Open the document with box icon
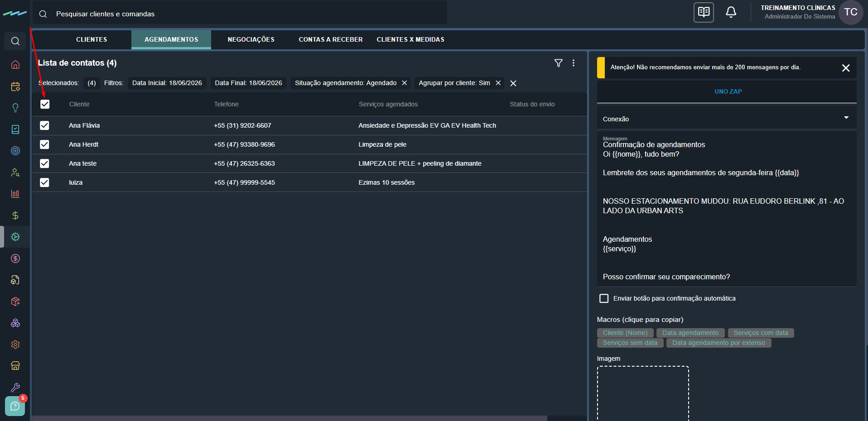Viewport: 868px width, 421px height. pyautogui.click(x=15, y=280)
